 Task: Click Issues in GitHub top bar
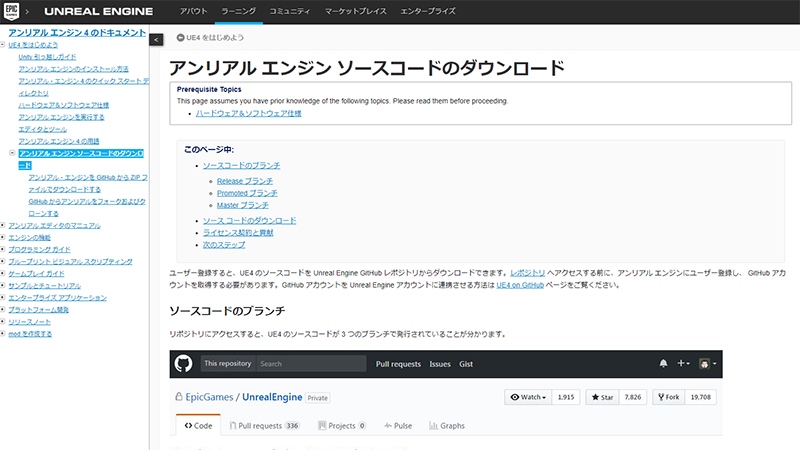tap(440, 364)
